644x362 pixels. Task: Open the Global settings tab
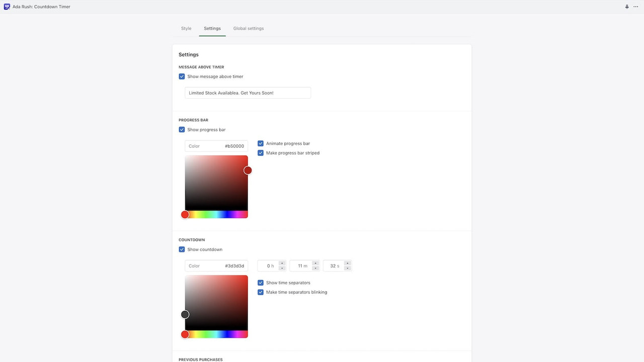click(248, 28)
